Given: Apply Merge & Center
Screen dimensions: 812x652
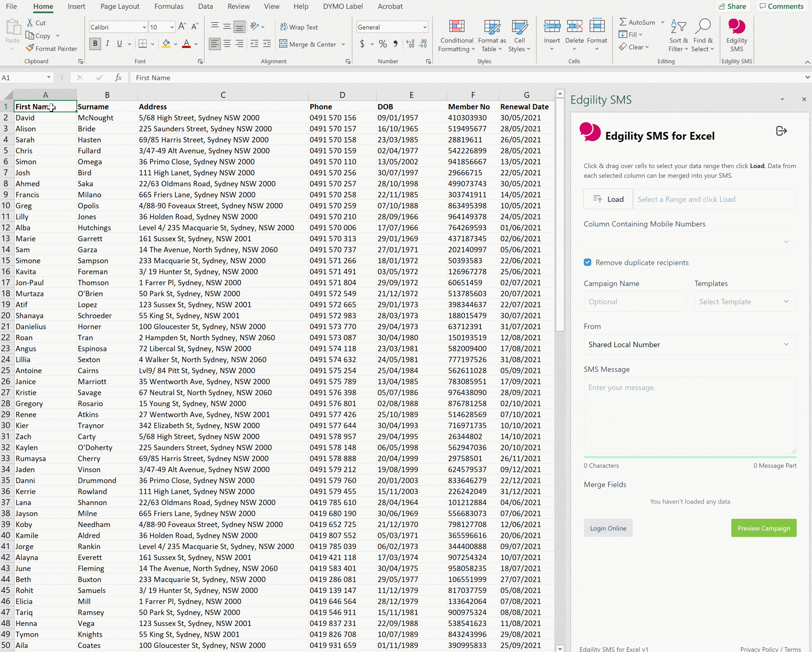Looking at the screenshot, I should 309,44.
